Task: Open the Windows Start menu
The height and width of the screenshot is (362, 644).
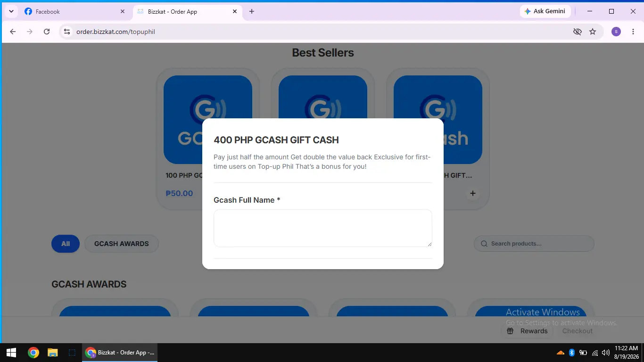Action: [11, 353]
